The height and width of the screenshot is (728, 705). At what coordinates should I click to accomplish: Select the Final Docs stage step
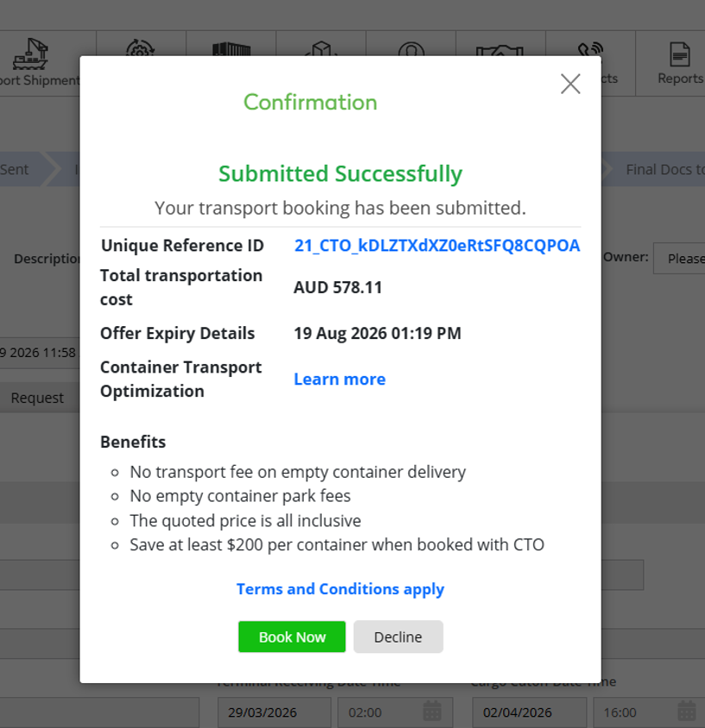point(659,169)
